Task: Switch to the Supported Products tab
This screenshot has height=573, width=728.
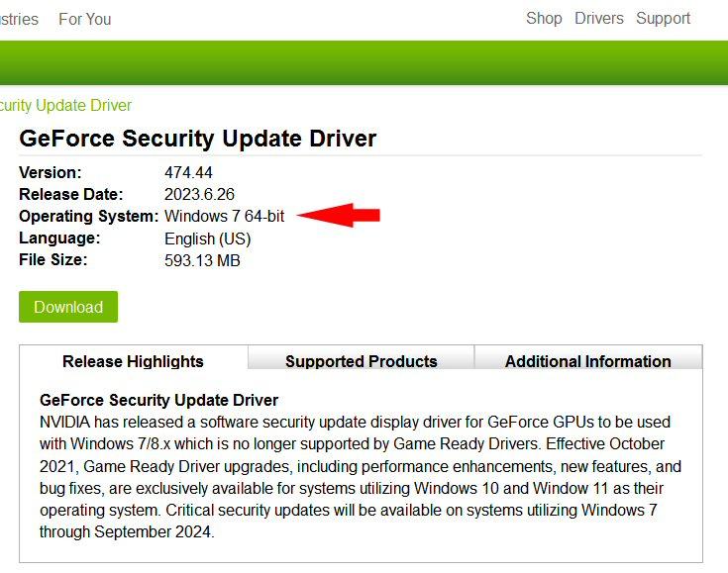Action: (x=362, y=361)
